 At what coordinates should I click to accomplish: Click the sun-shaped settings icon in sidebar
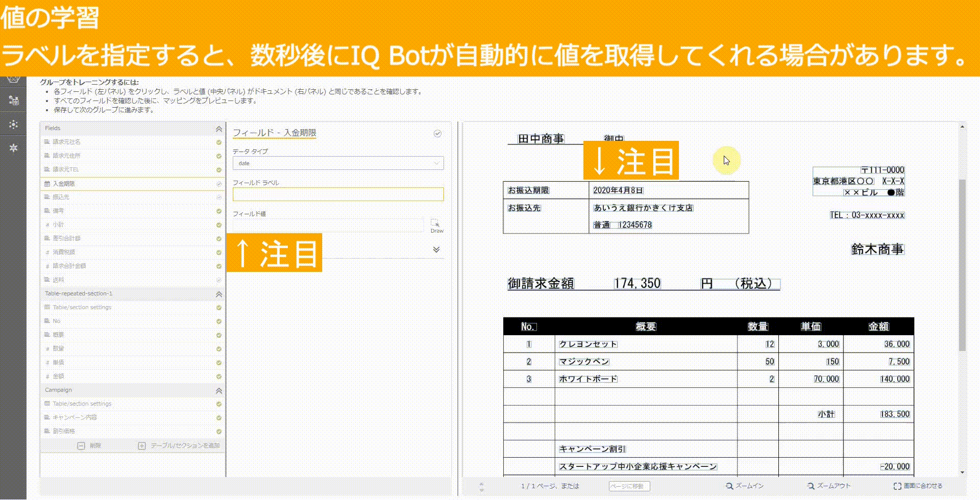pos(14,124)
